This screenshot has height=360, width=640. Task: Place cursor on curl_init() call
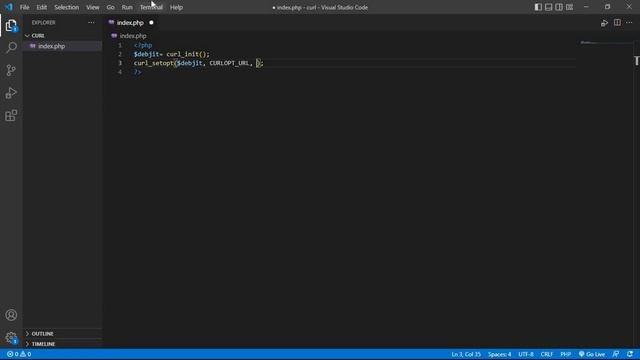point(188,54)
